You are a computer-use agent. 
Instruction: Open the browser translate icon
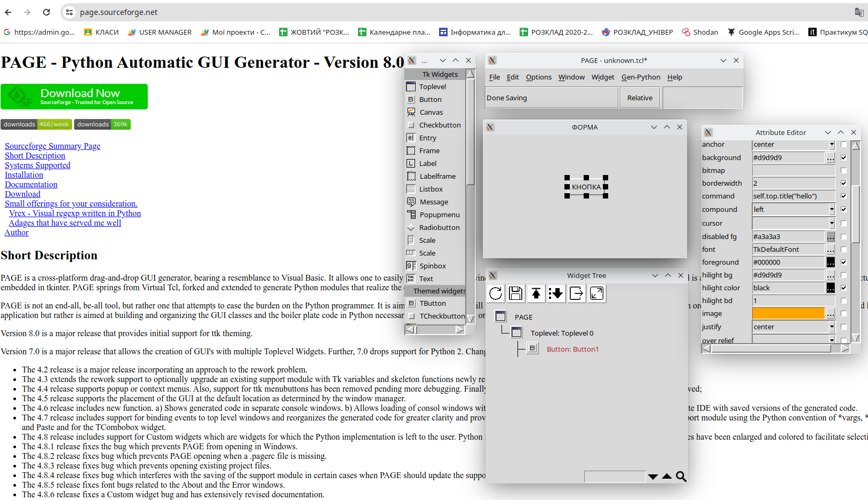pos(859,12)
